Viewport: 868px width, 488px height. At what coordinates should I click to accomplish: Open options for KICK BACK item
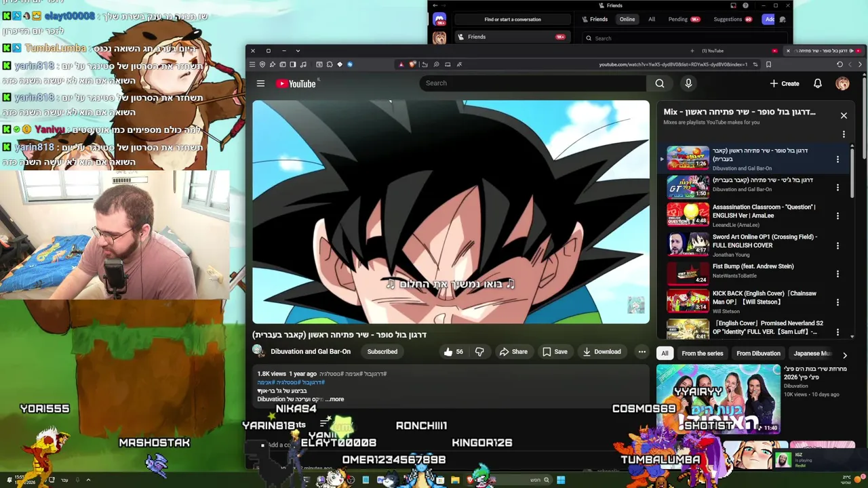pyautogui.click(x=838, y=302)
